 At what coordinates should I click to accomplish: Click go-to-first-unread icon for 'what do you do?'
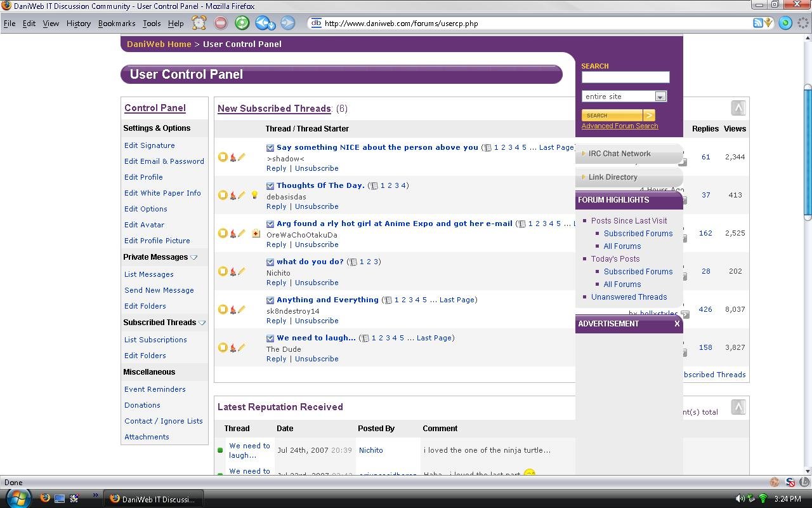coord(270,262)
